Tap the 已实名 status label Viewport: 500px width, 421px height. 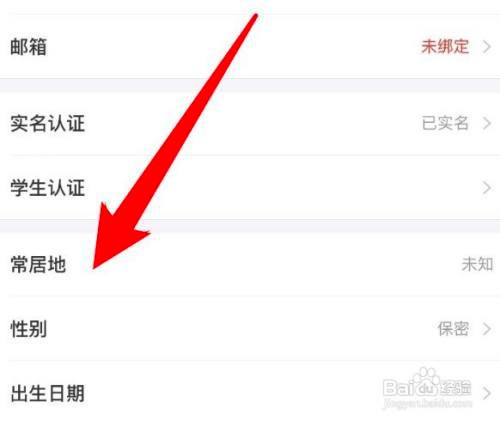445,123
